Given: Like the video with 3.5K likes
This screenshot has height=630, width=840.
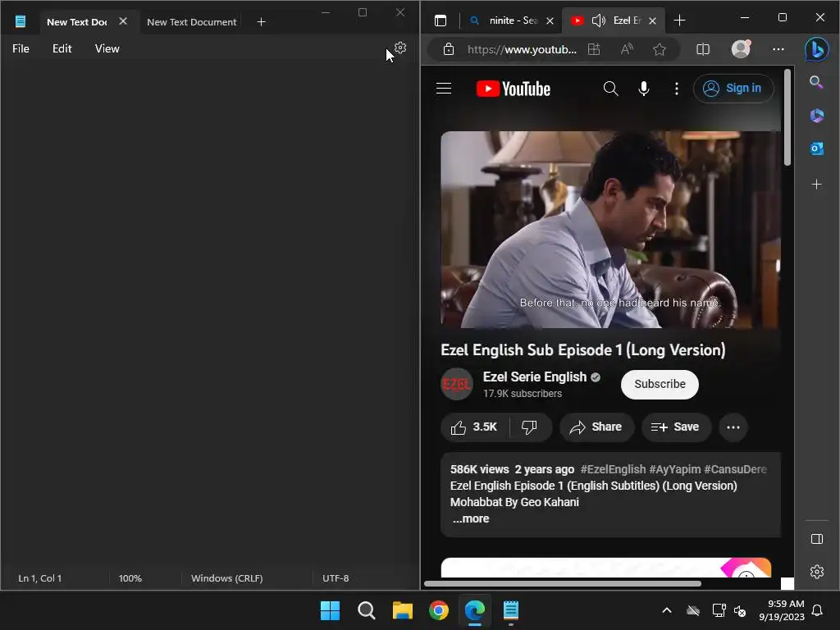Looking at the screenshot, I should [474, 427].
